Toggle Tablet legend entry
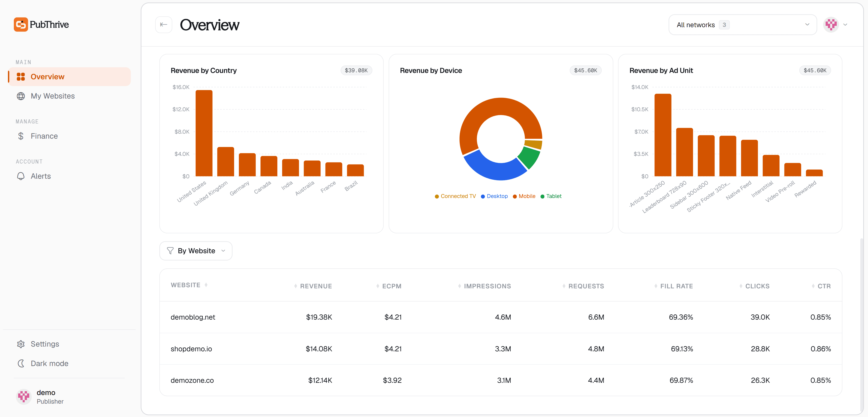 [551, 196]
